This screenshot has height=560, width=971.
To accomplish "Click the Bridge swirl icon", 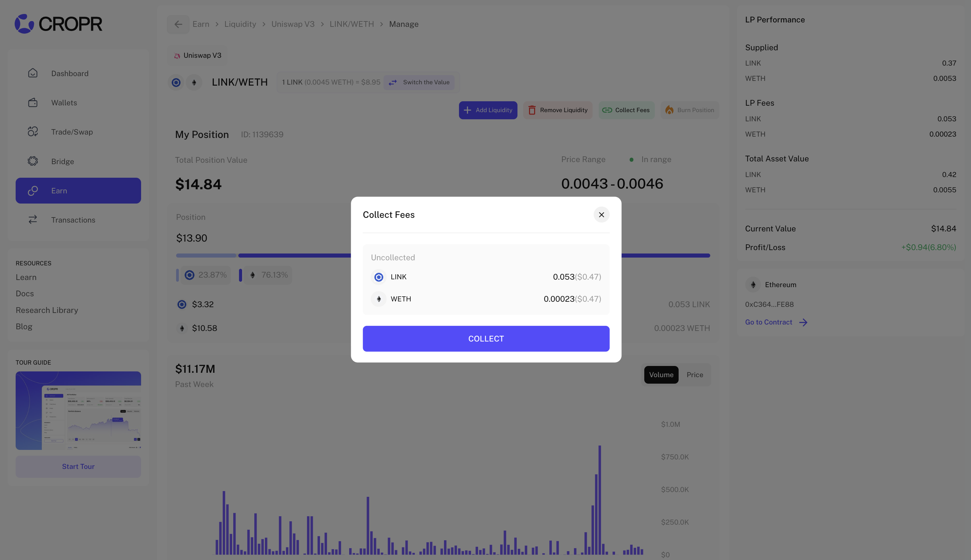I will [33, 161].
